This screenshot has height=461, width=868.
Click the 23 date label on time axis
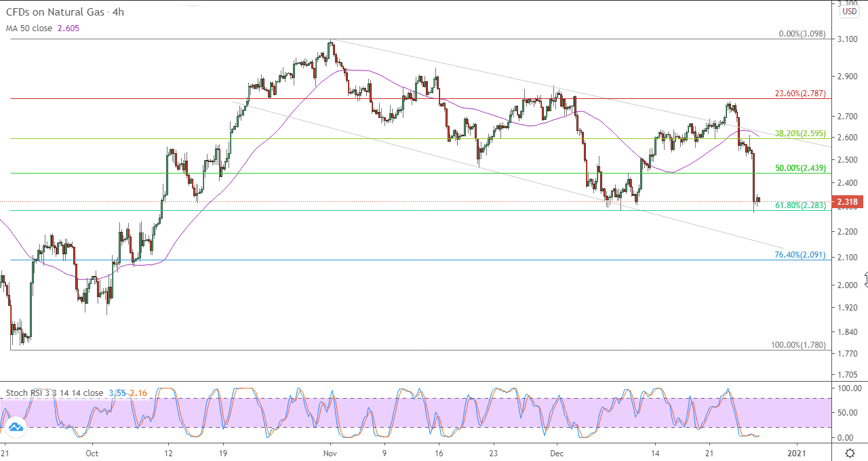(x=493, y=453)
